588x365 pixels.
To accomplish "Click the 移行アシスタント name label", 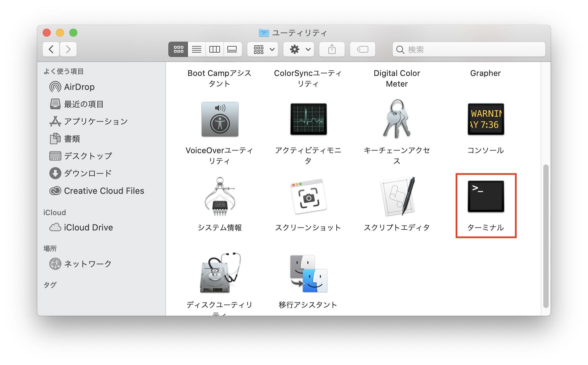I will click(x=308, y=305).
